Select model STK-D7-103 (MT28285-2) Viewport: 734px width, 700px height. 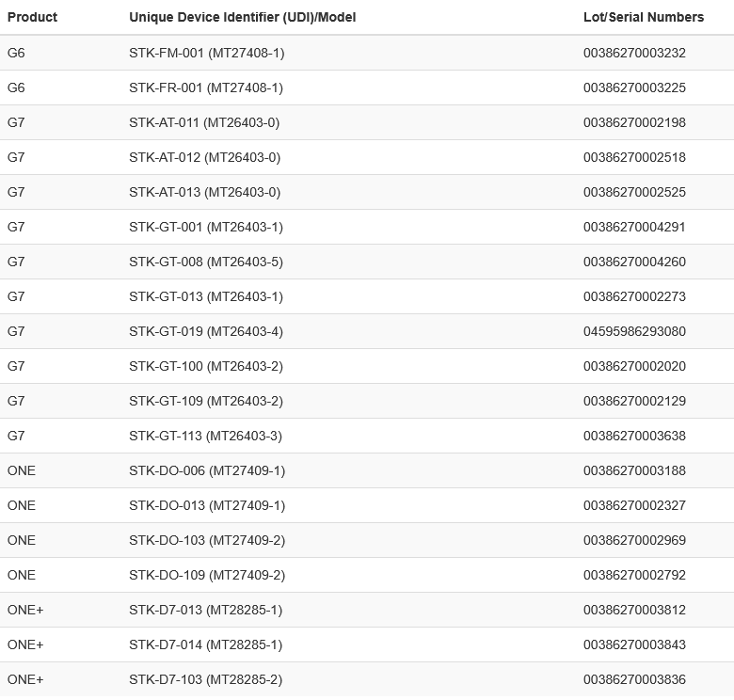coord(205,679)
